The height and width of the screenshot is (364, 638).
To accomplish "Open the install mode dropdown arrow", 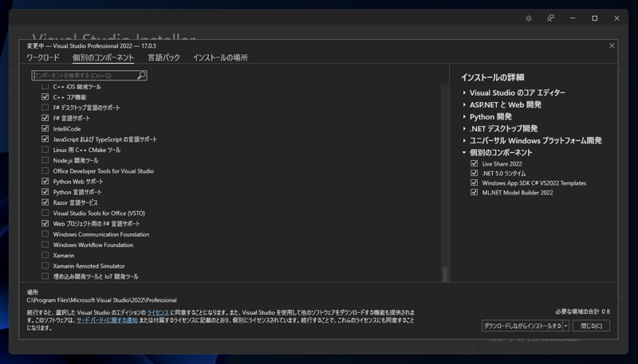I will tap(566, 326).
